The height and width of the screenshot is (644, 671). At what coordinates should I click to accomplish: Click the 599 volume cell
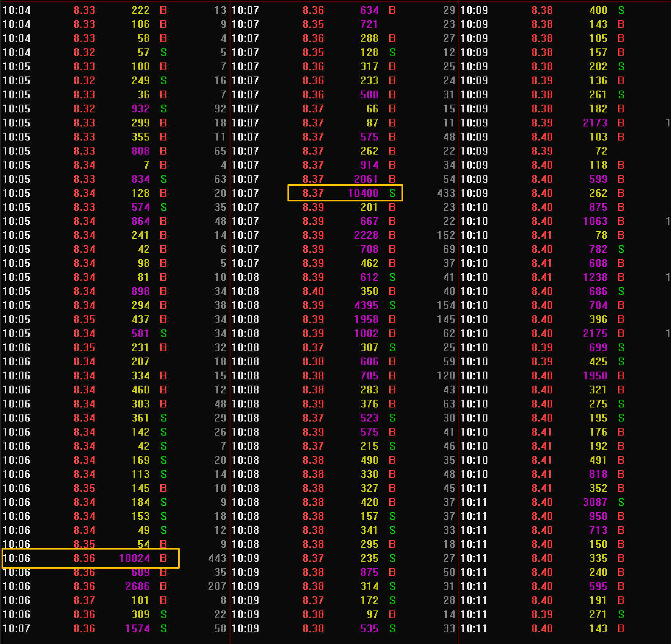[x=598, y=179]
